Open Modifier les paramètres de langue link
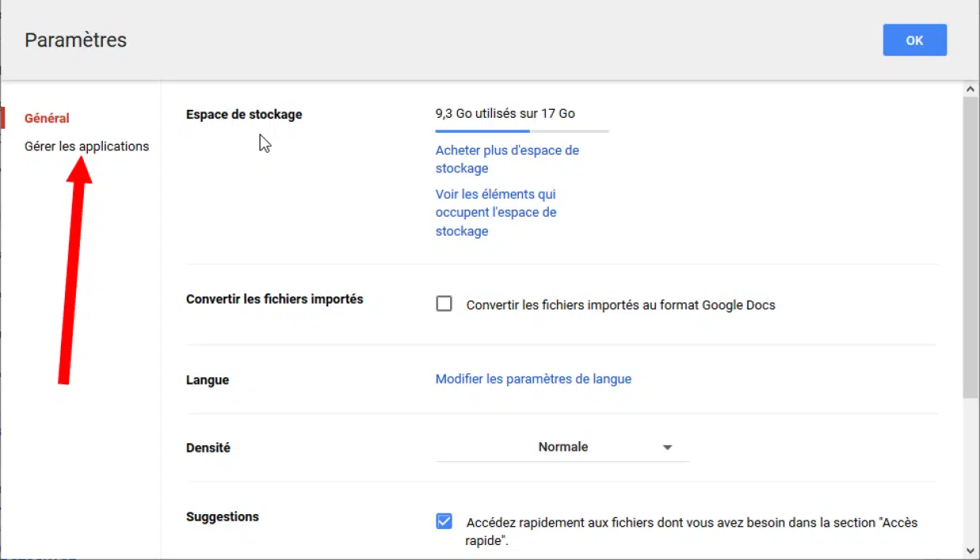Screen dimensions: 980x560 [533, 379]
